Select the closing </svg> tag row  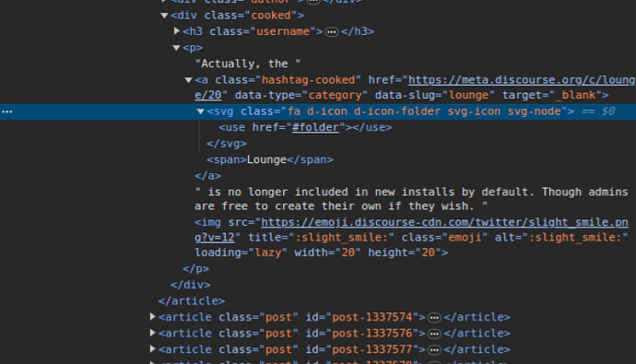point(227,144)
